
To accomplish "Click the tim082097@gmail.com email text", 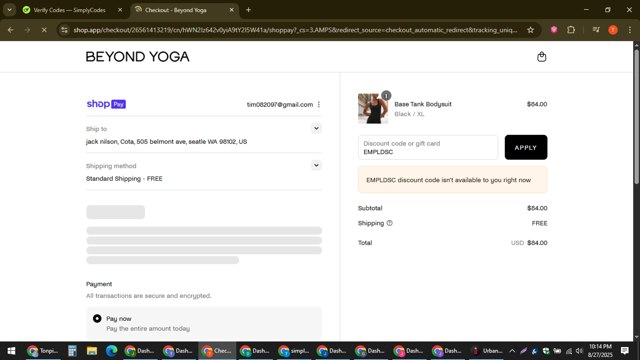I will 280,104.
